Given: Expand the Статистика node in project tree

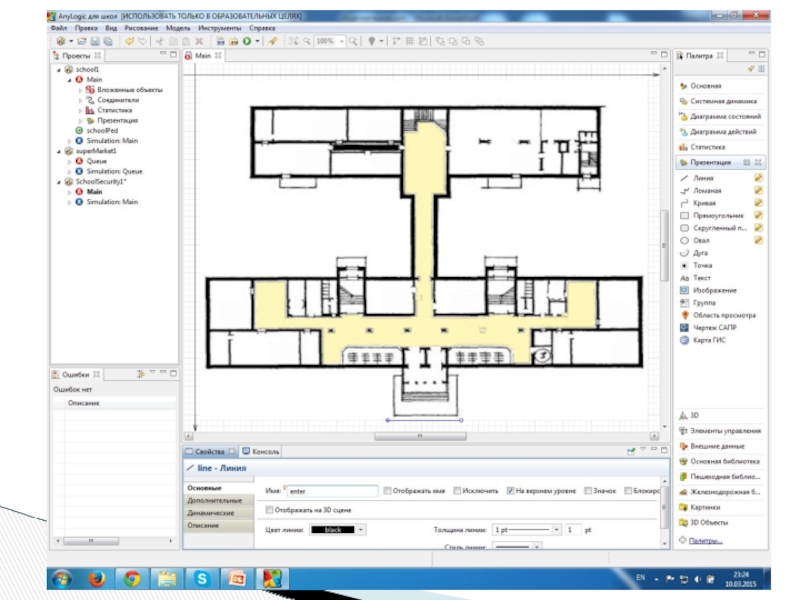Looking at the screenshot, I should (x=80, y=110).
